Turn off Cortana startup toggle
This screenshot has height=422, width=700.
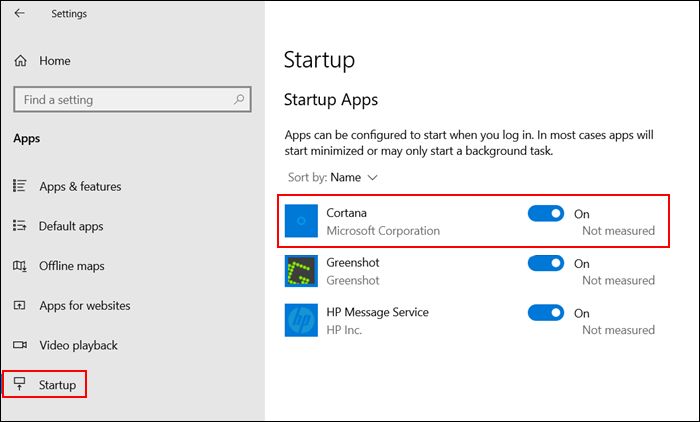pyautogui.click(x=546, y=213)
